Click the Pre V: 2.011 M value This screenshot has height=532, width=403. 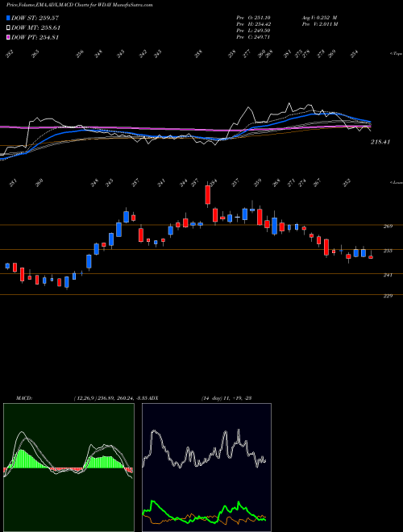321,24
